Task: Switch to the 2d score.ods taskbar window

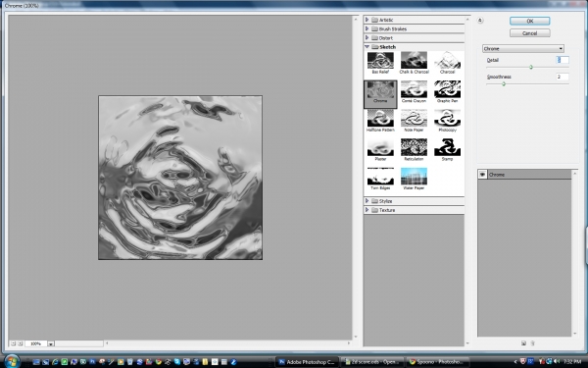Action: tap(372, 362)
